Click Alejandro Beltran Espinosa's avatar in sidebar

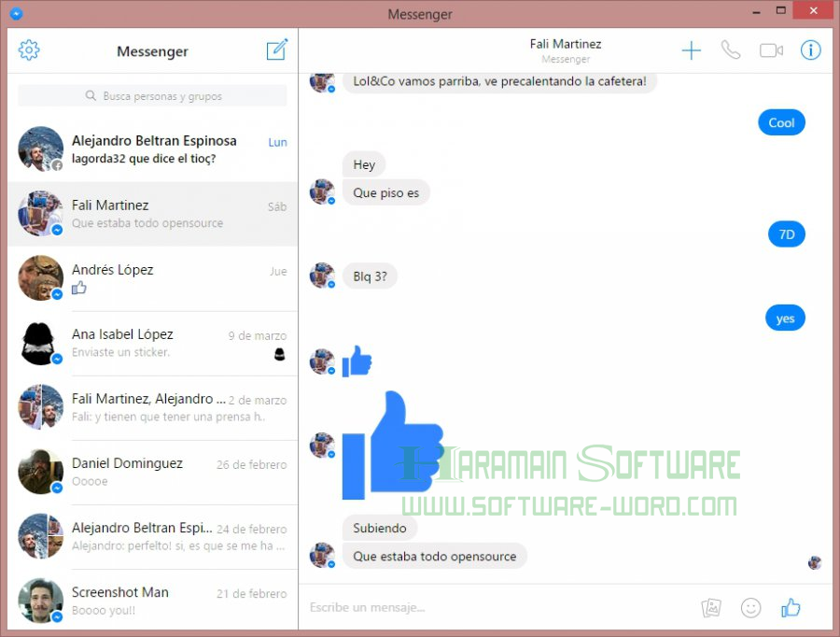(x=41, y=149)
